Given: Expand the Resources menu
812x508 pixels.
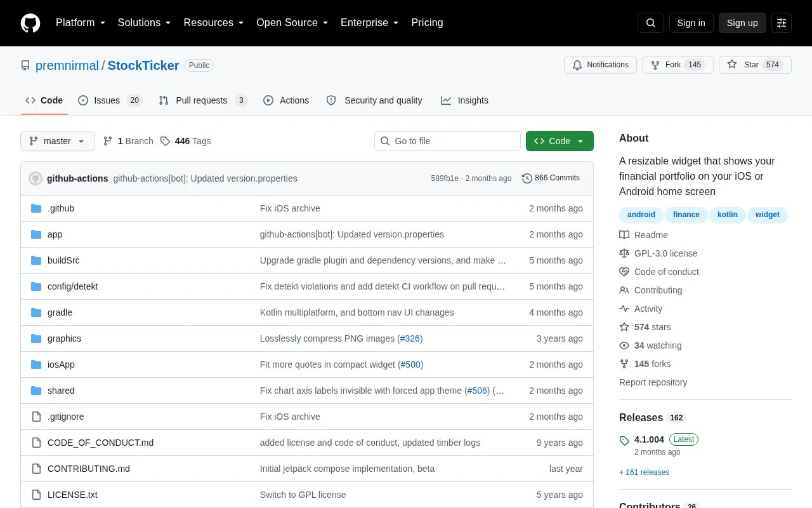Looking at the screenshot, I should tap(214, 23).
